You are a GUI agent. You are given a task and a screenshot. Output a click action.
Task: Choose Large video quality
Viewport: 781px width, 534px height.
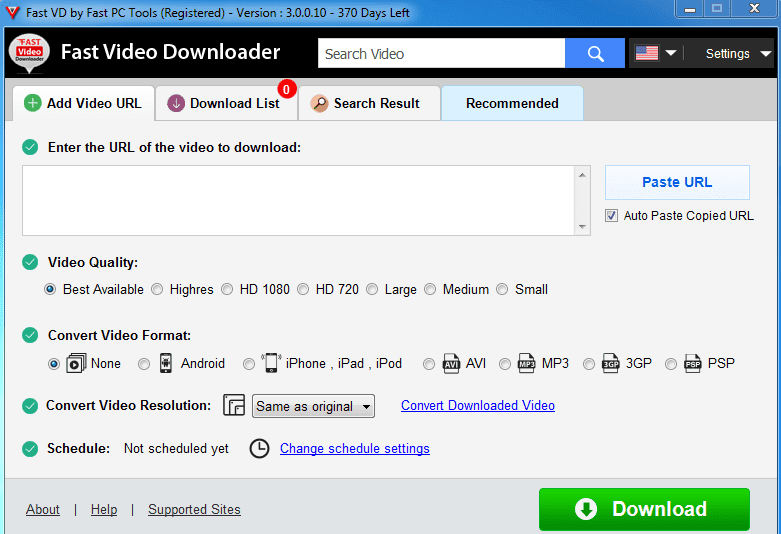tap(372, 289)
